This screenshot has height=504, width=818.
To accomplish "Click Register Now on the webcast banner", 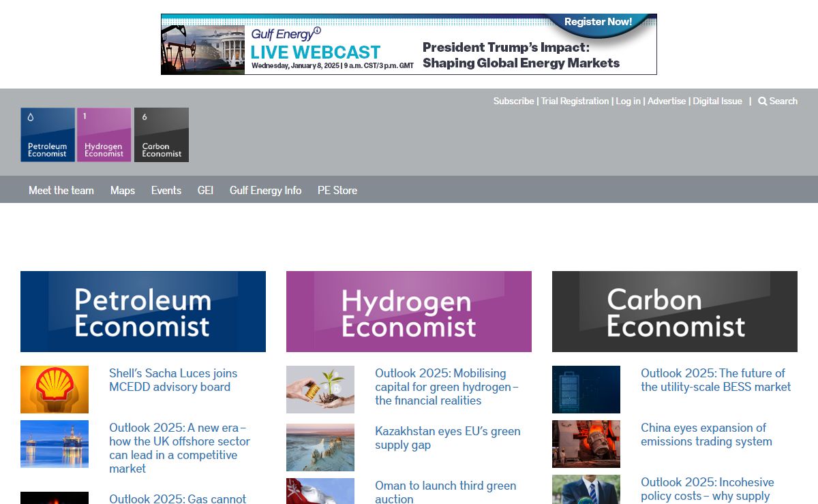I will click(x=598, y=22).
